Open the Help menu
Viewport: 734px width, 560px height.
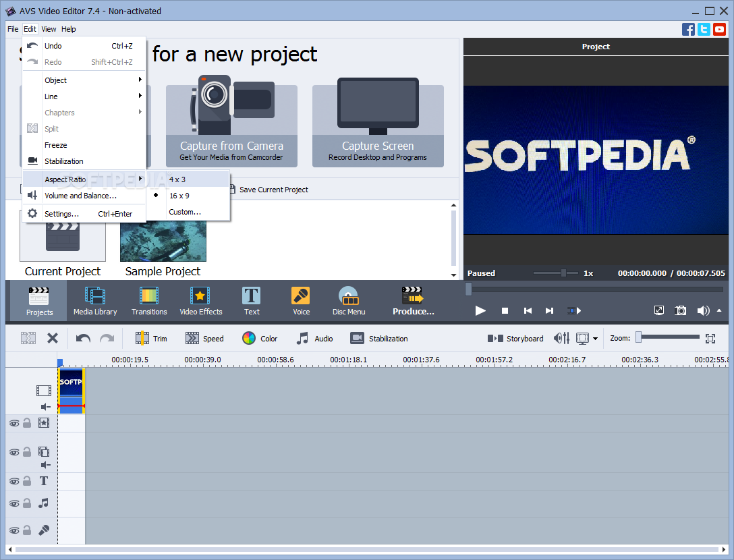click(x=68, y=29)
